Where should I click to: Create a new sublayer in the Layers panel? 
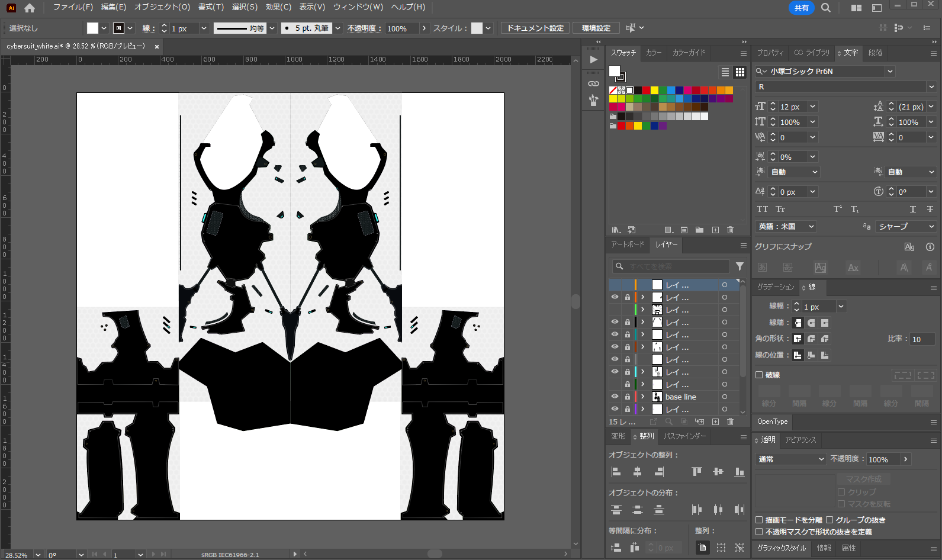699,421
